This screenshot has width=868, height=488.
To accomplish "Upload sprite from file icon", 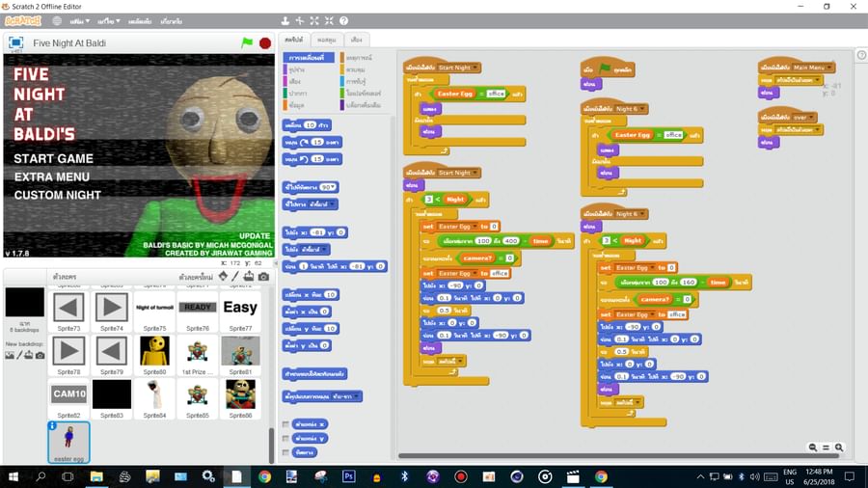I will click(x=249, y=276).
